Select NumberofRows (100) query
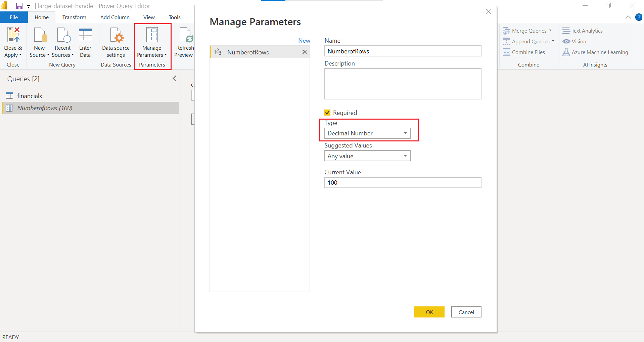This screenshot has width=644, height=342. [90, 108]
